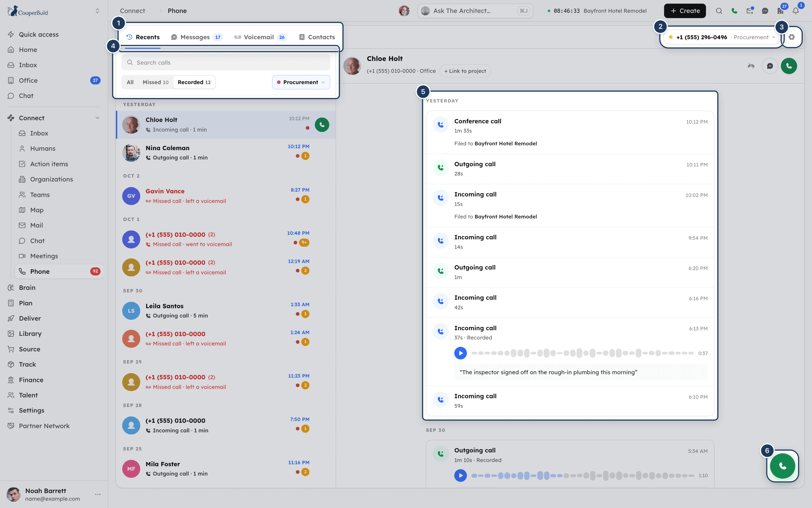Image resolution: width=812 pixels, height=508 pixels.
Task: Switch to the Contacts tab
Action: pyautogui.click(x=317, y=37)
